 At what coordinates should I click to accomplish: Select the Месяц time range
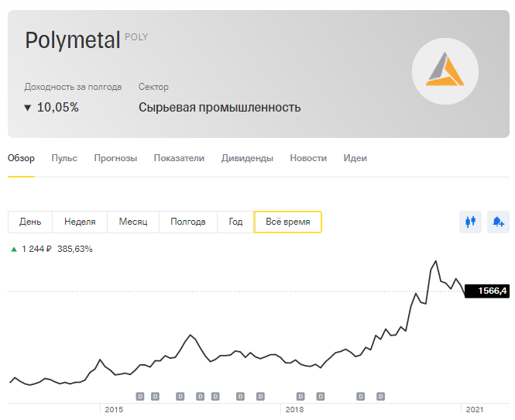pos(133,222)
